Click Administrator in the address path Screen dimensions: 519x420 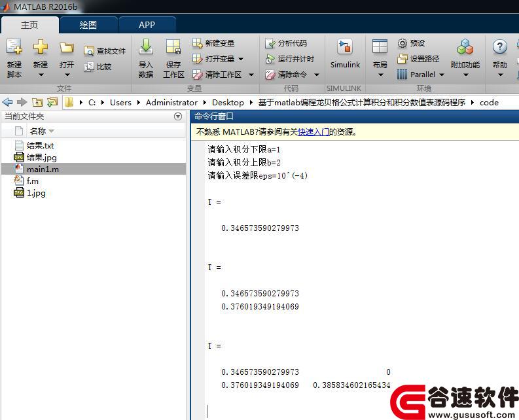(x=171, y=103)
